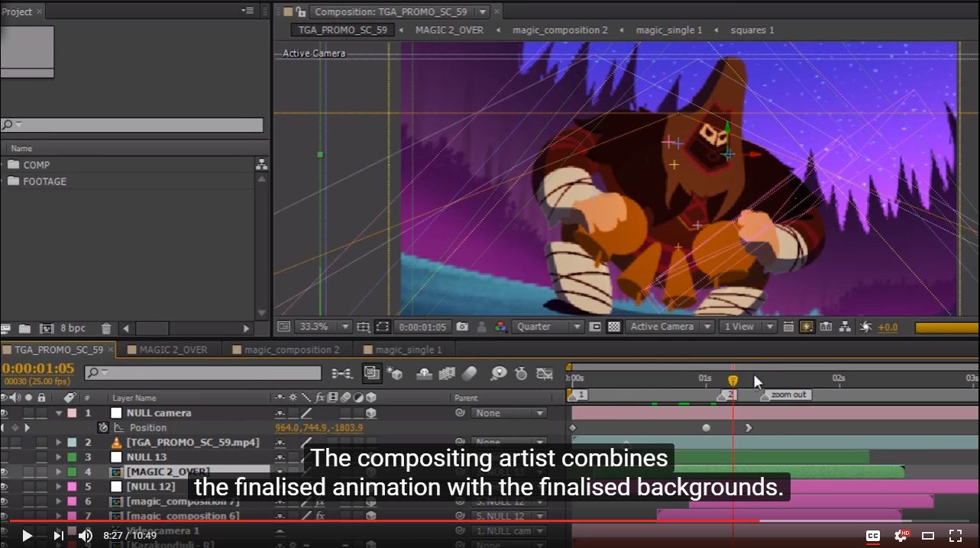Click squares 1 in comp navigator
980x548 pixels.
pyautogui.click(x=752, y=30)
